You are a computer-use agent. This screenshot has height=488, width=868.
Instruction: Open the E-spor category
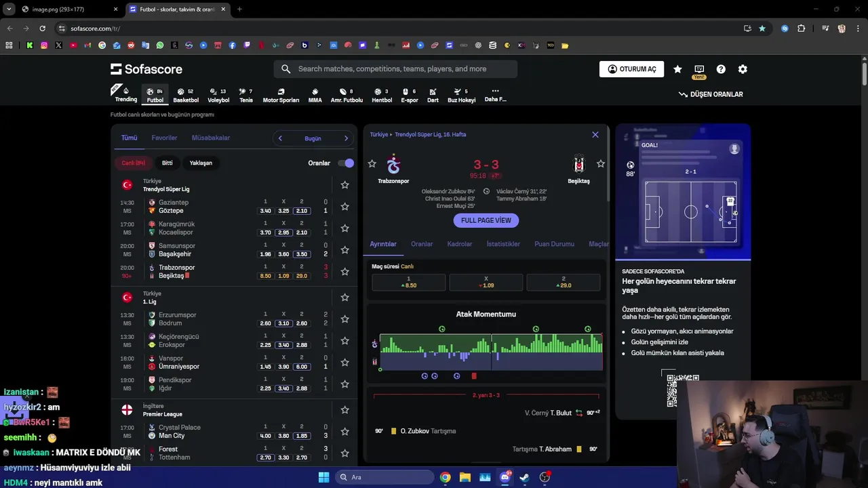[x=410, y=95]
